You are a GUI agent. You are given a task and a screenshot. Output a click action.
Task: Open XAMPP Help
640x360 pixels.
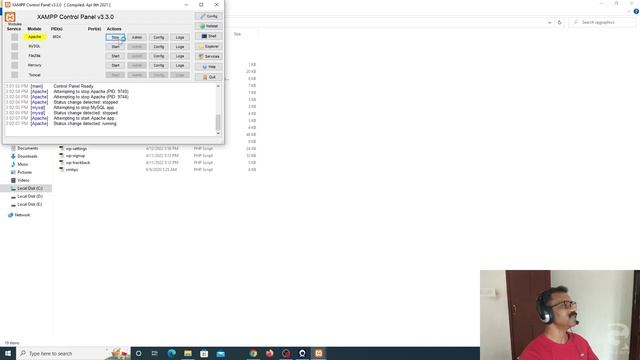[209, 67]
